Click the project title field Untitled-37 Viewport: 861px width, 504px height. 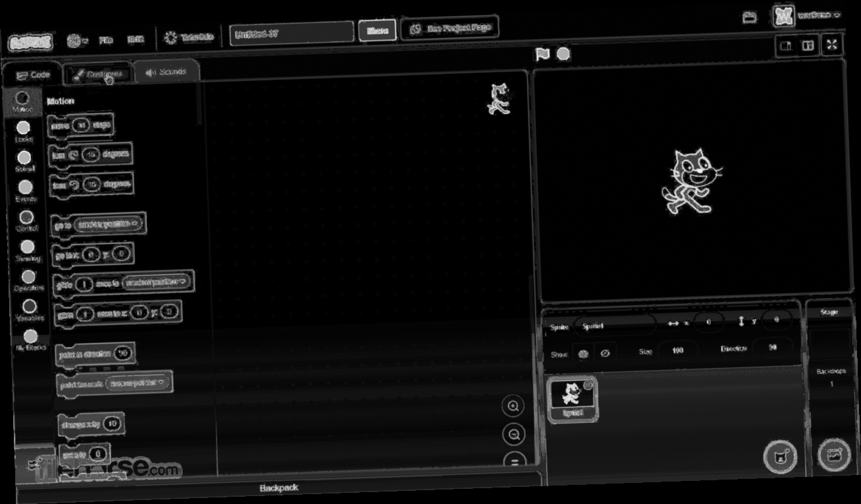tap(292, 33)
